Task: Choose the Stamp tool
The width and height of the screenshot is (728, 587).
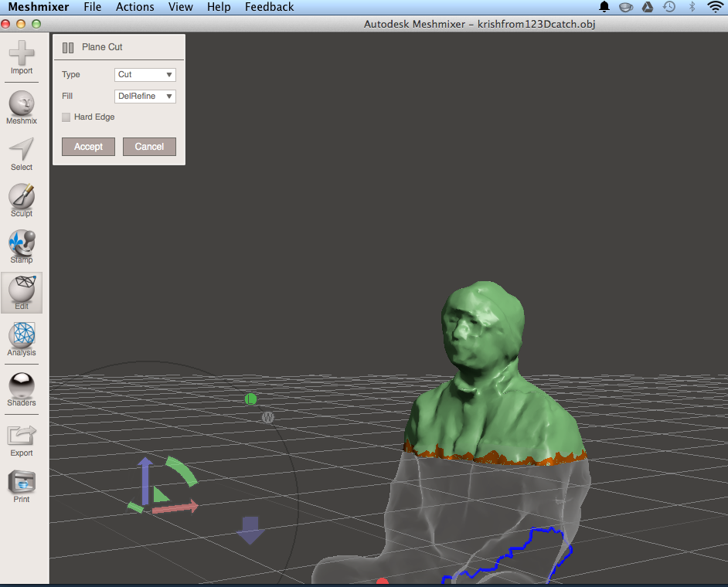Action: pyautogui.click(x=22, y=246)
